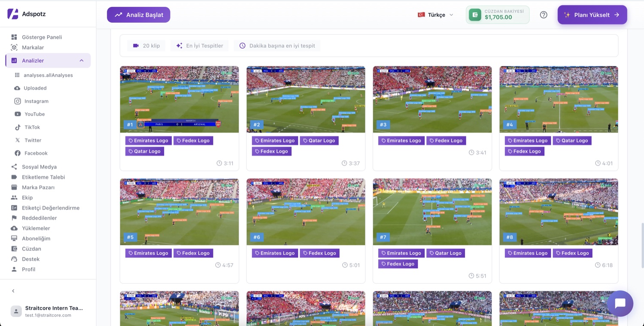Open Etiketleme Talebi tag icon
Image resolution: width=644 pixels, height=326 pixels.
(14, 177)
